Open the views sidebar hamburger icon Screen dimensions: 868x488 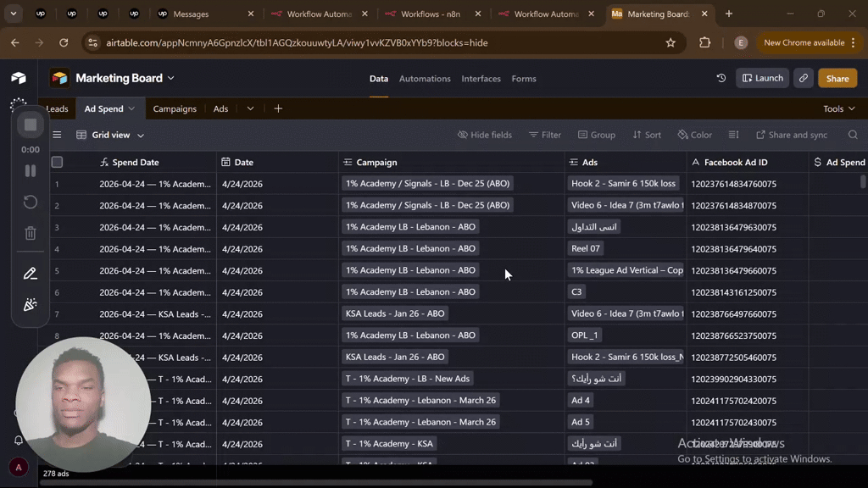click(x=57, y=135)
